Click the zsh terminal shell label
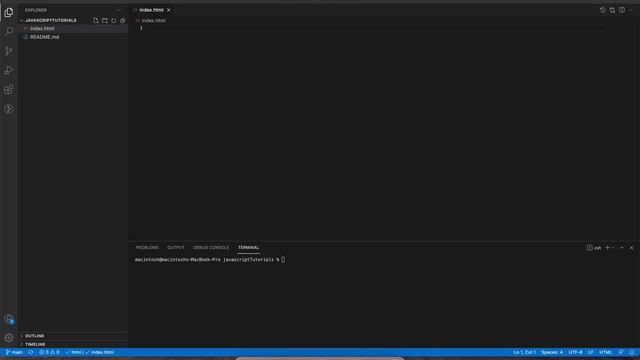640x360 pixels. click(594, 248)
